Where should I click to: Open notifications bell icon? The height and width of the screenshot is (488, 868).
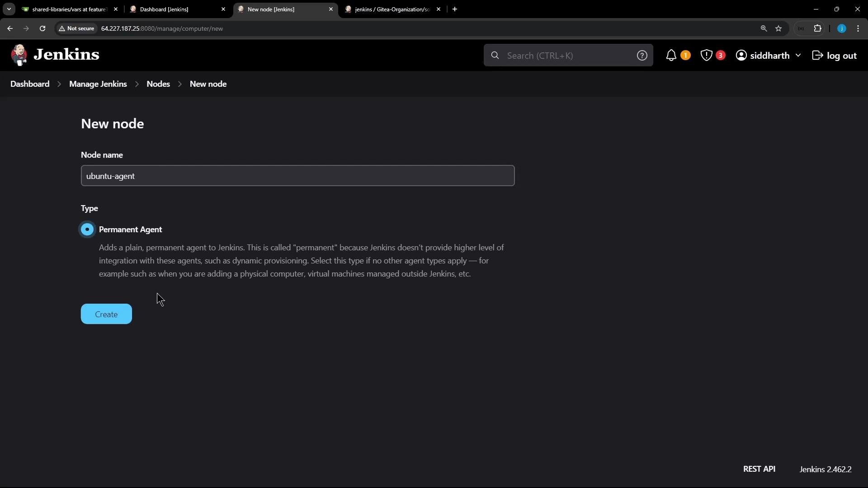(x=671, y=55)
